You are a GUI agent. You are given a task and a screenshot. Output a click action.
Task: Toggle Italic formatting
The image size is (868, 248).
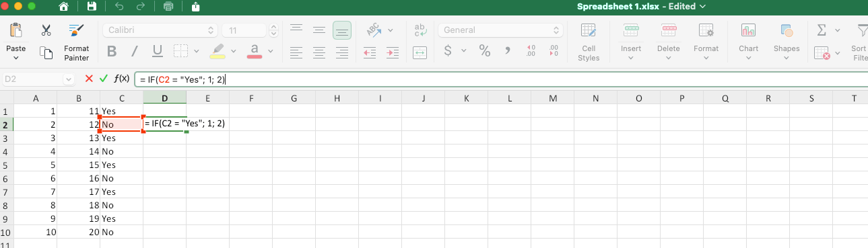pyautogui.click(x=134, y=51)
